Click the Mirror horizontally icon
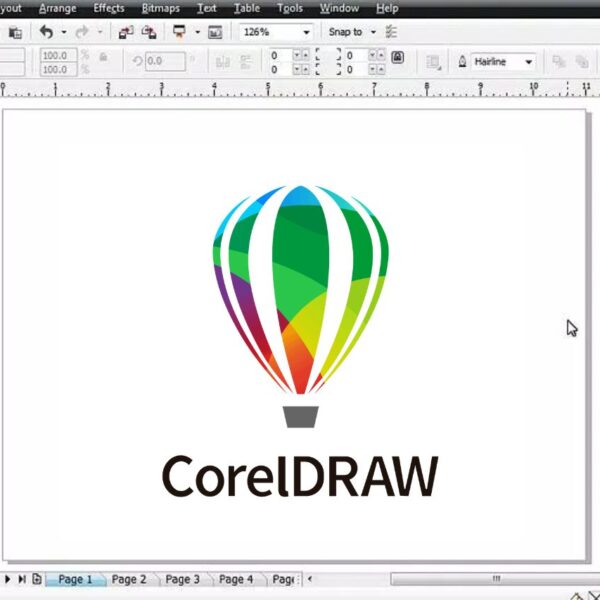 (x=223, y=62)
